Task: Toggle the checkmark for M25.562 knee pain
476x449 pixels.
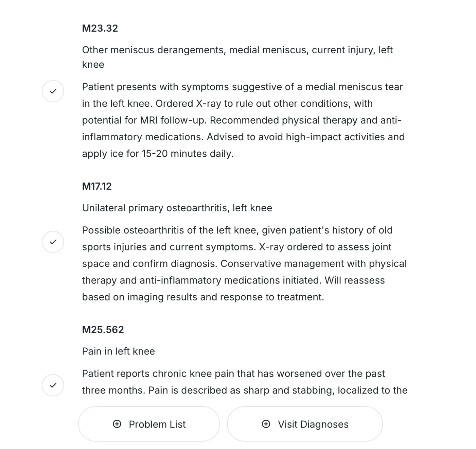Action: 53,385
